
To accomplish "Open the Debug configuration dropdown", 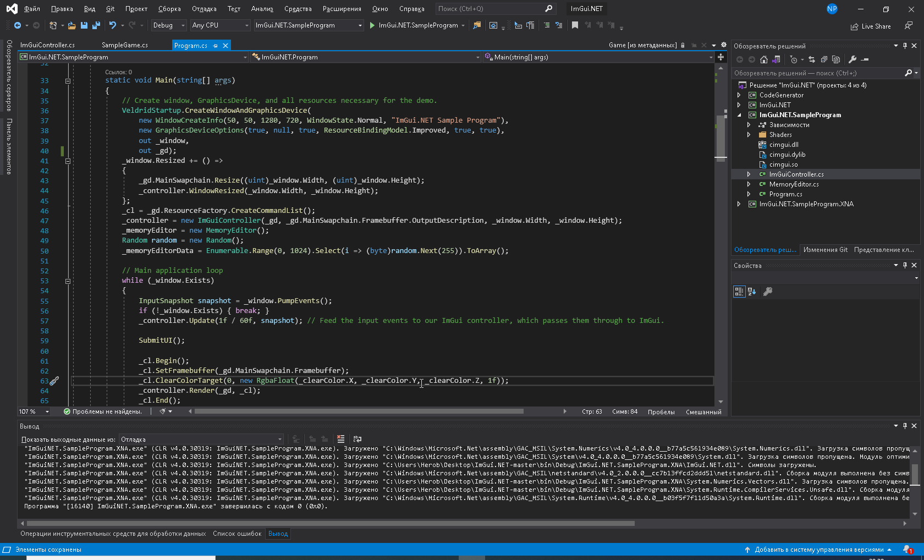I will (169, 25).
